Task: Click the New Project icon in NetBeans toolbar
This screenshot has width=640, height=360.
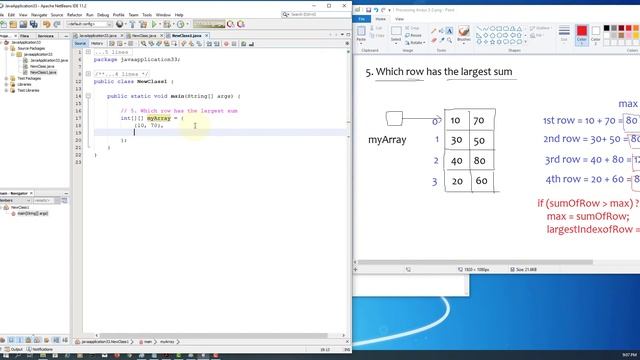Action: coord(4,24)
